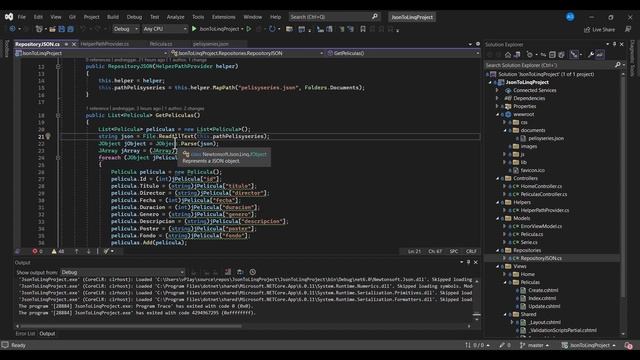Click the user account avatar icon
The height and width of the screenshot is (360, 640).
pos(570,17)
